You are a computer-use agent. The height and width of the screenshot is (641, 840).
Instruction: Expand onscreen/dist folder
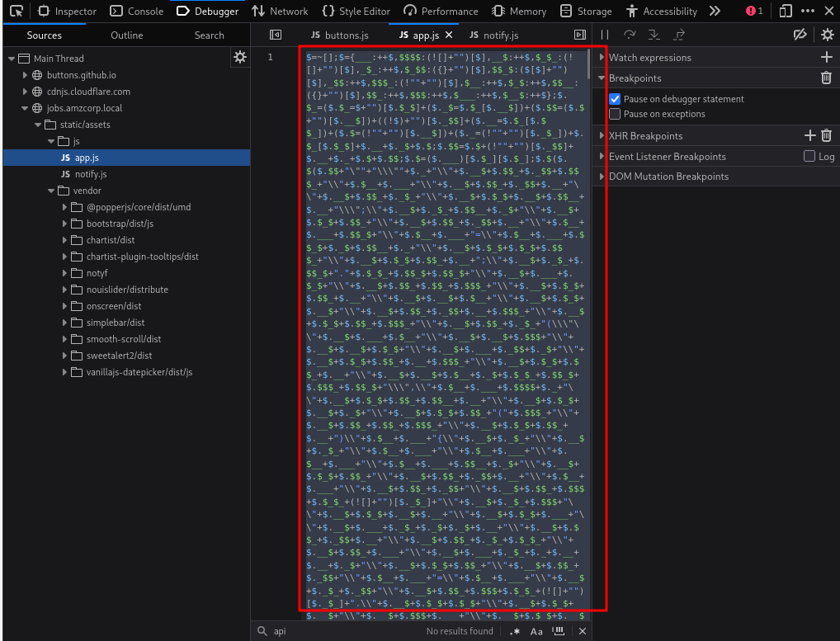point(64,306)
